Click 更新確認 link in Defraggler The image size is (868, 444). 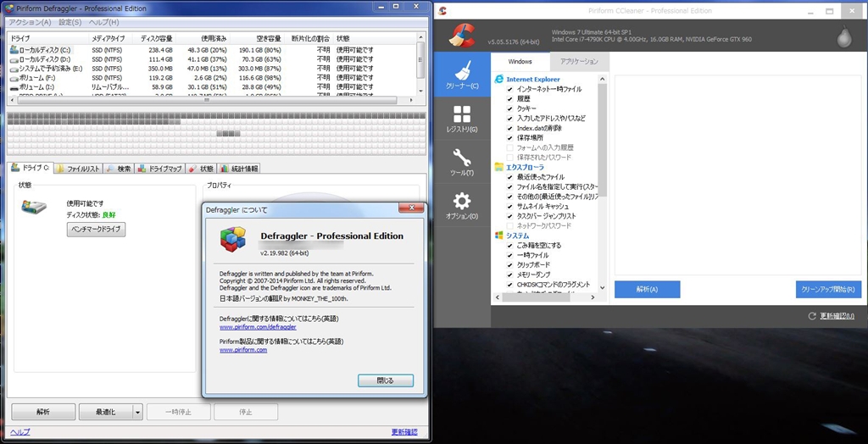404,432
